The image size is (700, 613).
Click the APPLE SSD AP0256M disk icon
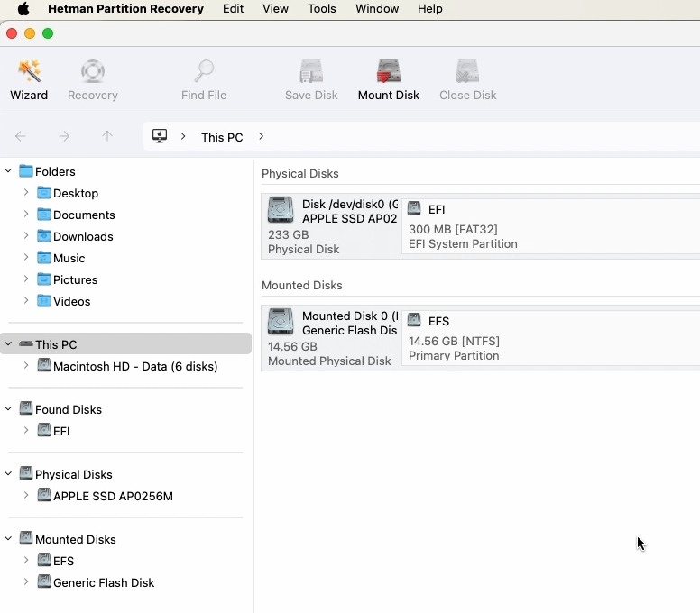[43, 496]
